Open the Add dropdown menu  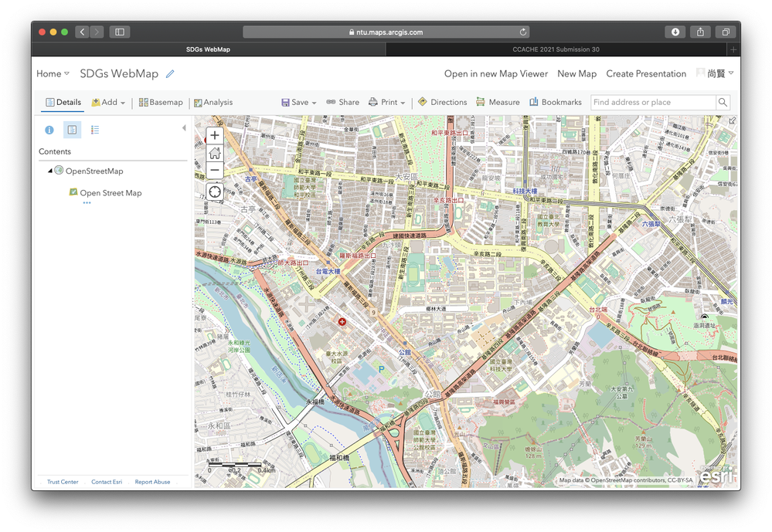click(108, 102)
